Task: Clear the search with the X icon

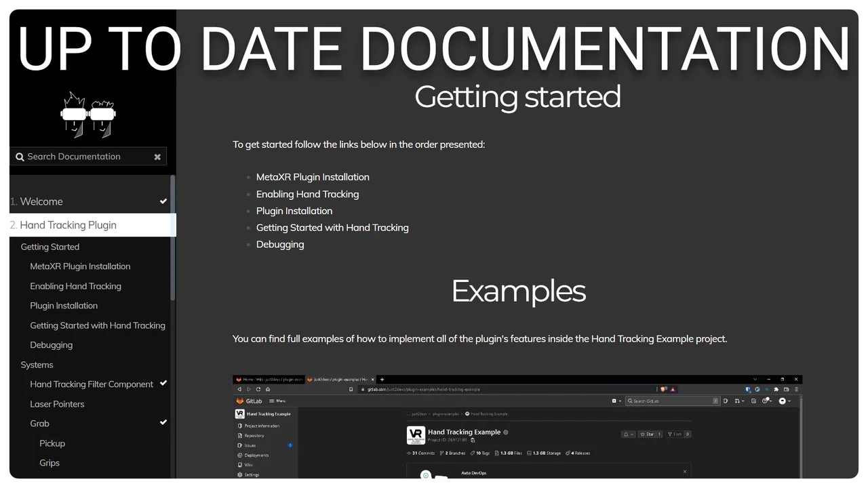Action: pyautogui.click(x=157, y=157)
